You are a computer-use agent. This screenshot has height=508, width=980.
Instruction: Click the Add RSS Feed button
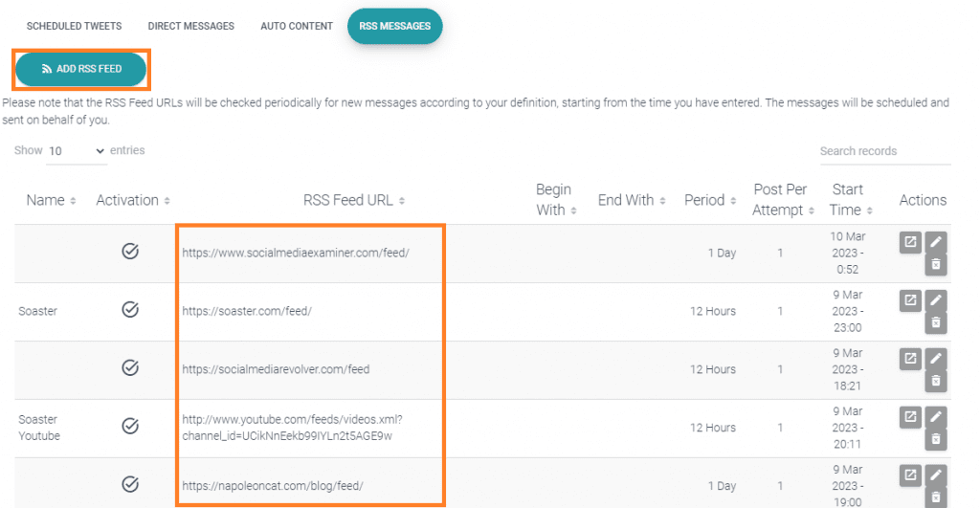coord(81,69)
